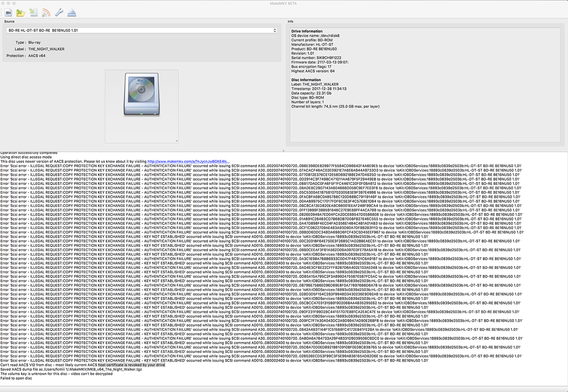Click the splitter handle above the log
568x392 pixels.
click(284, 151)
